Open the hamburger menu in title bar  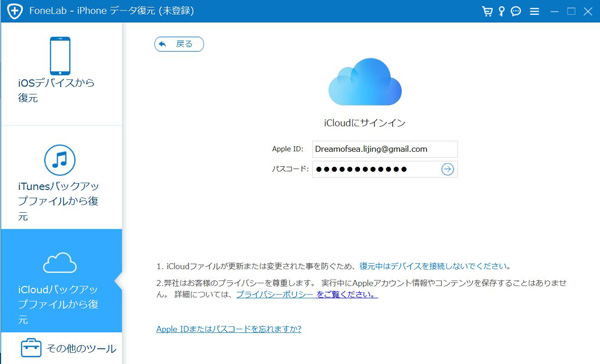(x=535, y=11)
